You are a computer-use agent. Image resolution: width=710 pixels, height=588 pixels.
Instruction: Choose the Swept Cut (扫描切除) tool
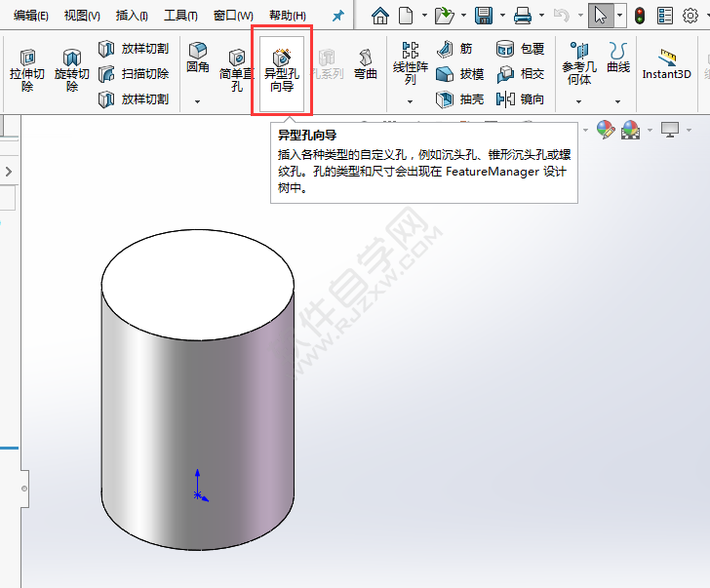pos(134,74)
